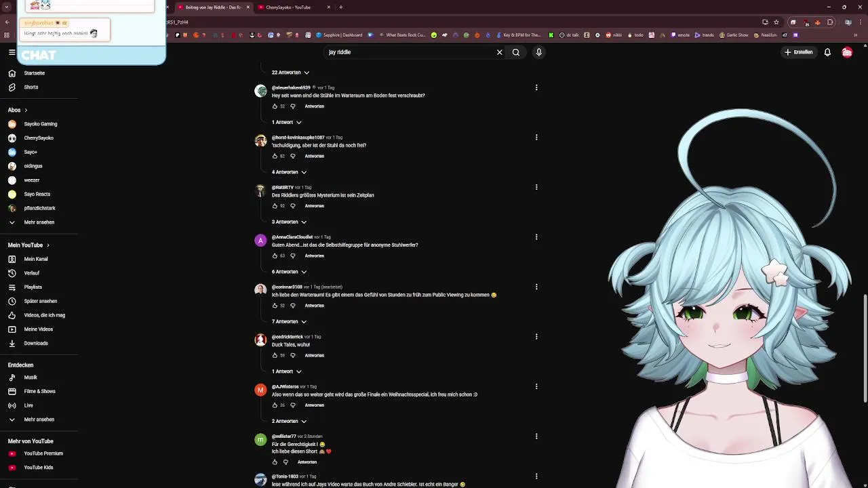Dislike the @RatBitTV comment
This screenshot has width=868, height=488.
293,206
